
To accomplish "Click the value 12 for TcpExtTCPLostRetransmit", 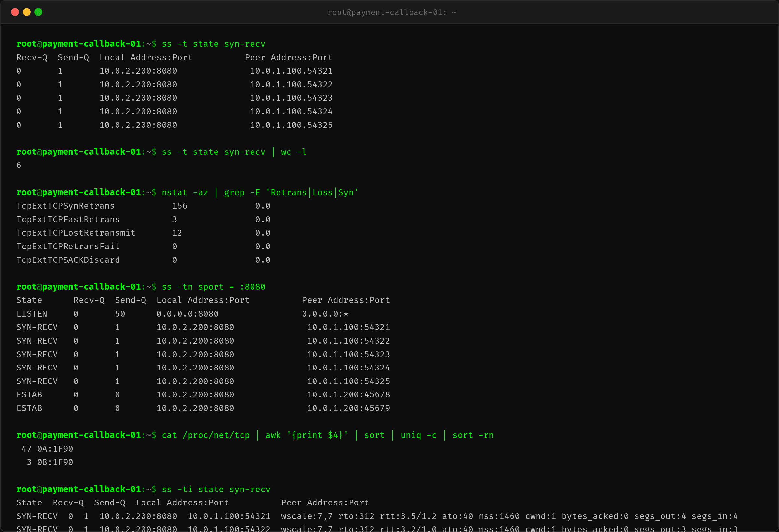I will tap(177, 233).
